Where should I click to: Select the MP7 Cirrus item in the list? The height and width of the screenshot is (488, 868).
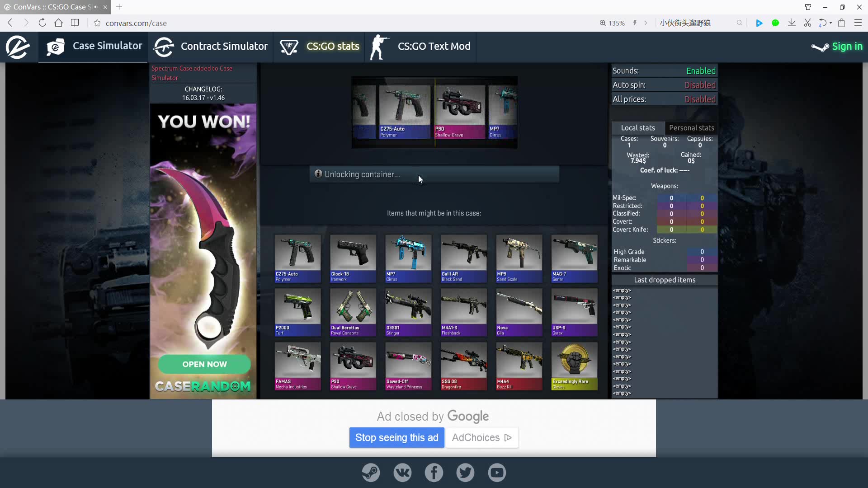[x=408, y=258]
